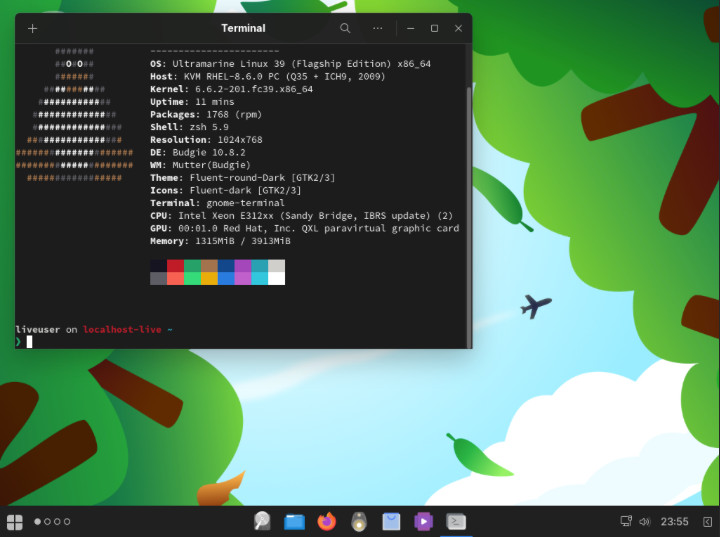
Task: Click the text "gnome-terminal"
Action: 245,203
